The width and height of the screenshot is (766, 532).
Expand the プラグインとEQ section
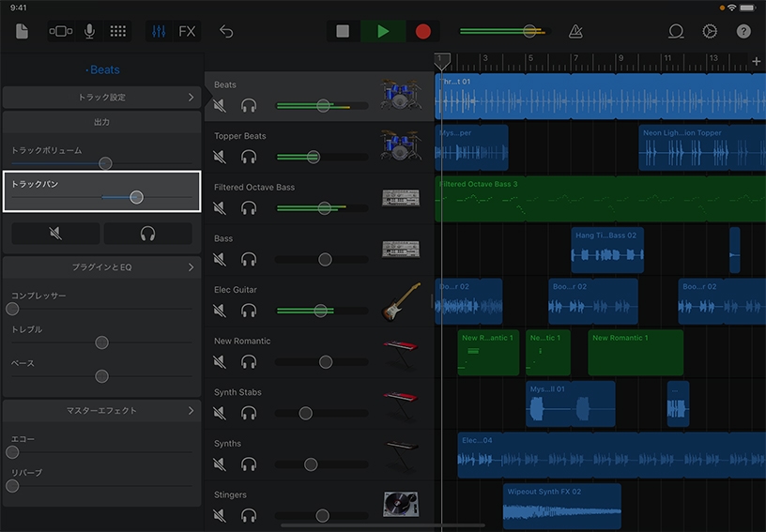pos(101,267)
